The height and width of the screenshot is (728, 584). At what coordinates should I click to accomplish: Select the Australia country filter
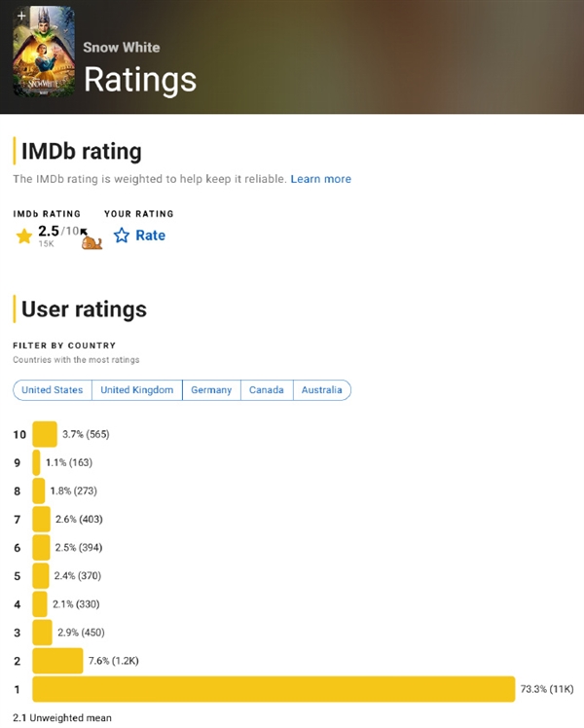point(322,390)
